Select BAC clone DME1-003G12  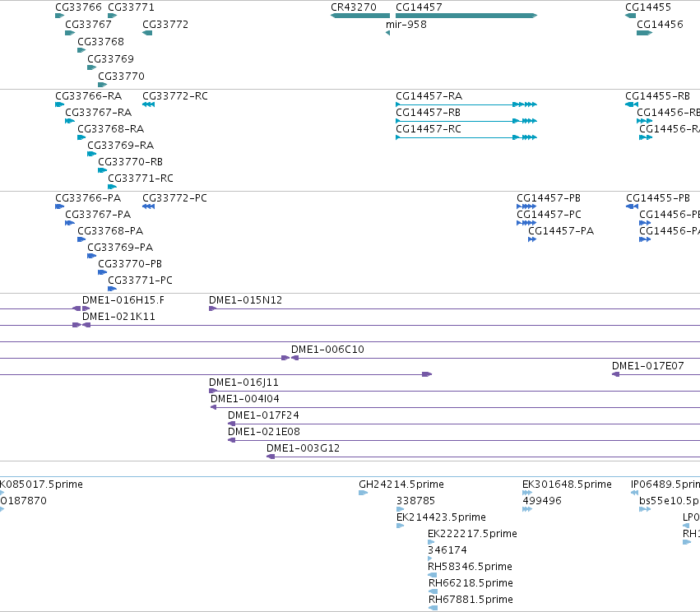(x=304, y=448)
